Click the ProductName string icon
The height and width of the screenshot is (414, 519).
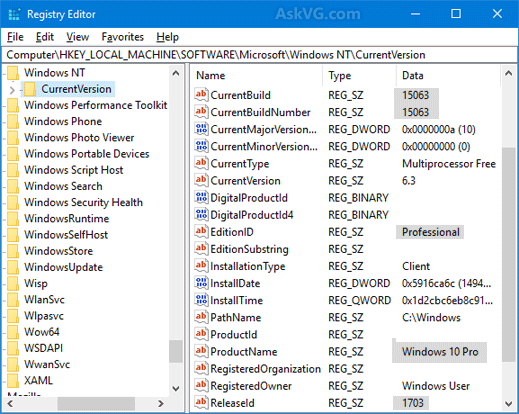click(x=201, y=351)
